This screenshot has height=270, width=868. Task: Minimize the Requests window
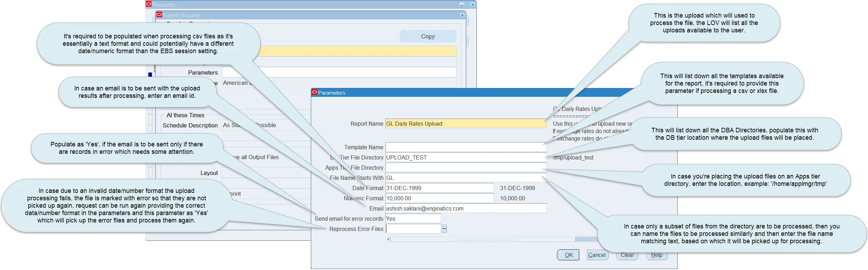pyautogui.click(x=462, y=5)
